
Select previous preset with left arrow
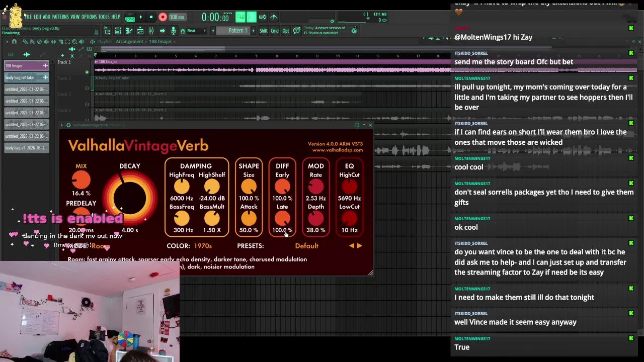352,246
